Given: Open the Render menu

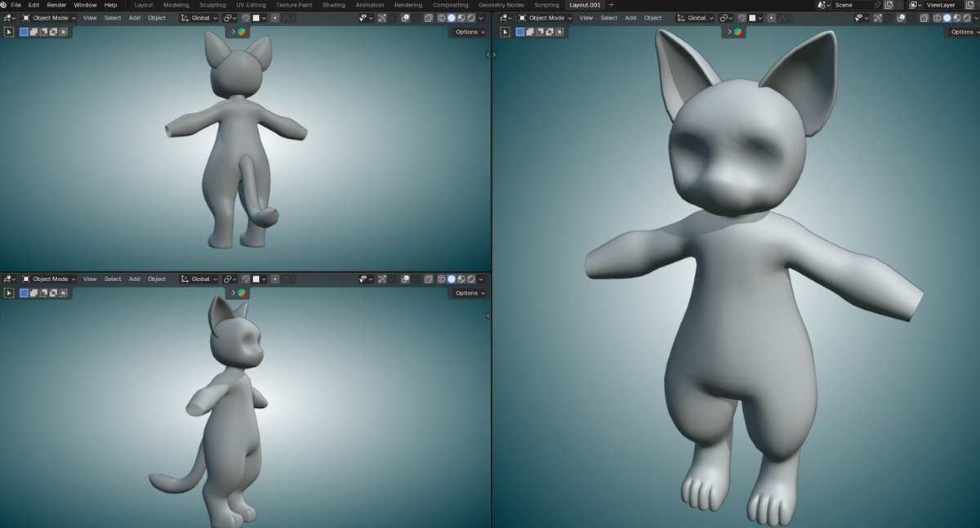Looking at the screenshot, I should [56, 5].
